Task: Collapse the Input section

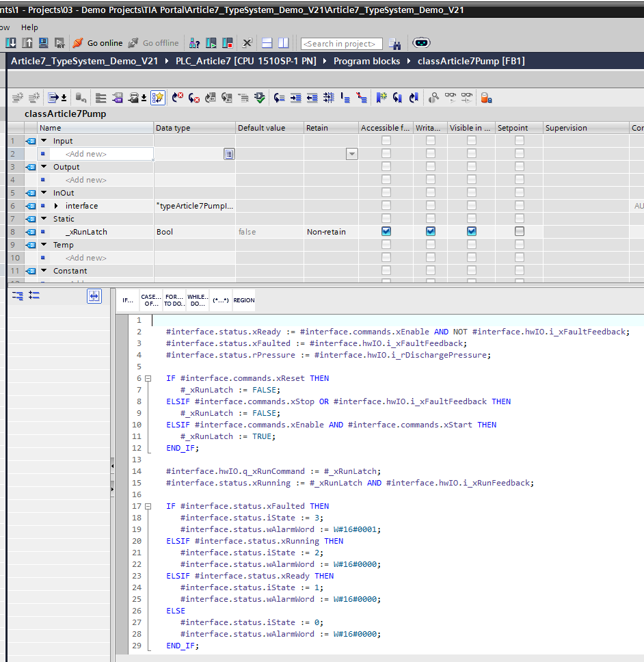Action: click(44, 141)
